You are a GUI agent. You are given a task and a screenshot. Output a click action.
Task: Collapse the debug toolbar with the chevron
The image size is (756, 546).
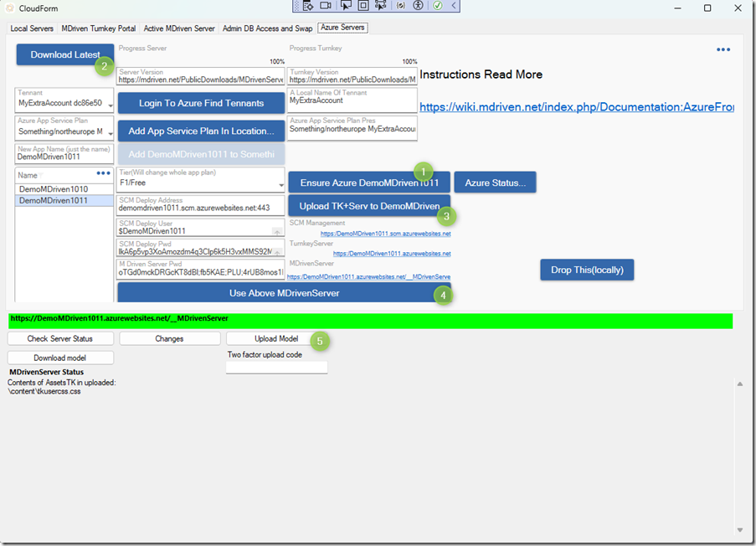point(454,6)
